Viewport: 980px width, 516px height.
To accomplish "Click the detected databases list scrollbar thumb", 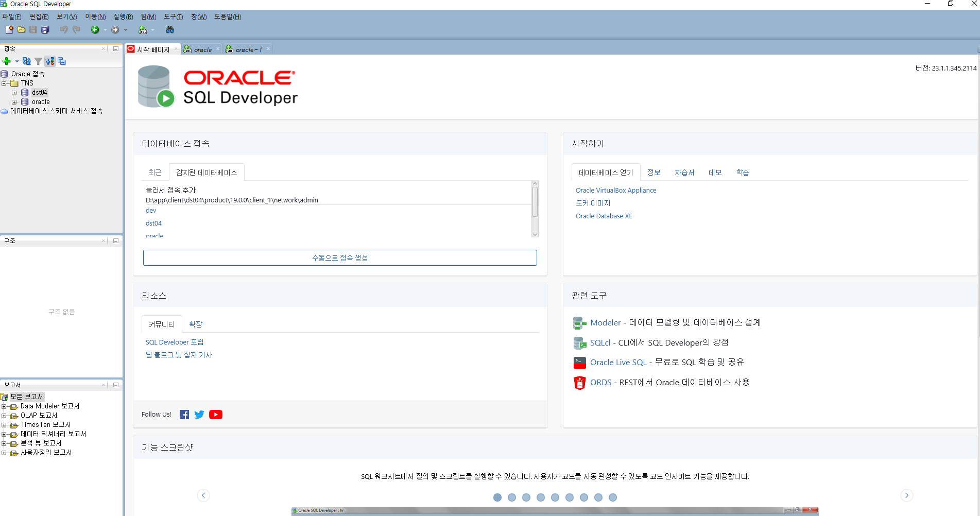I will click(535, 202).
